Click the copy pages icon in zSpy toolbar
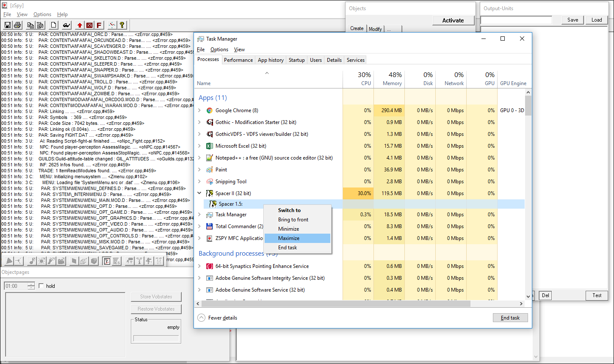 coord(30,25)
